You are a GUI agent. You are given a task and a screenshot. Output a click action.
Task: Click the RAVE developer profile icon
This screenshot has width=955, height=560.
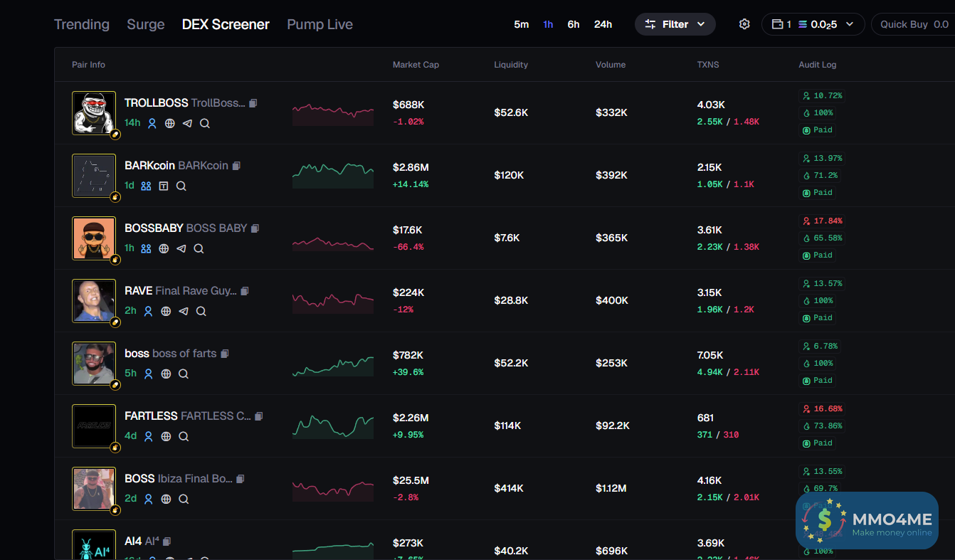[149, 311]
